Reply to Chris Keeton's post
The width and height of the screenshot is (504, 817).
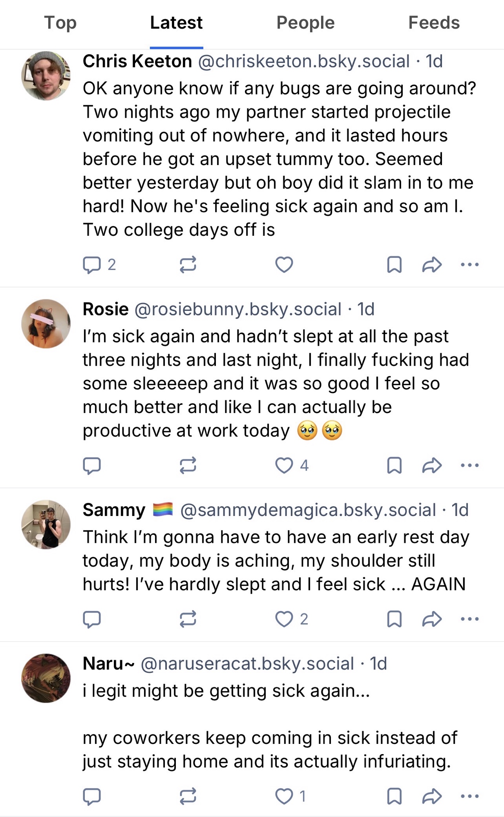coord(92,265)
